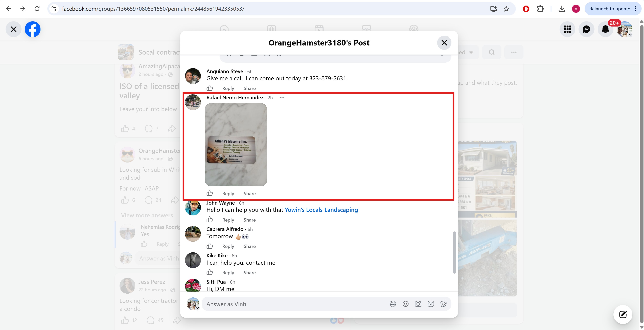
Task: Open the browser Extensions puzzle icon
Action: point(540,9)
